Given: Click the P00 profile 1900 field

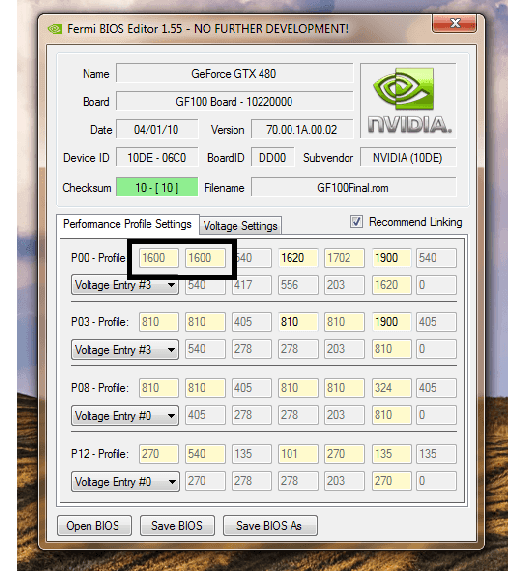Looking at the screenshot, I should coord(391,258).
